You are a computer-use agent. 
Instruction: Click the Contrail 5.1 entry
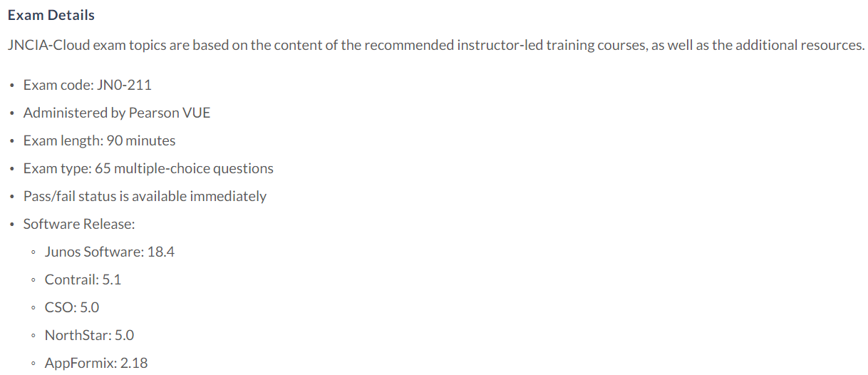(x=83, y=279)
